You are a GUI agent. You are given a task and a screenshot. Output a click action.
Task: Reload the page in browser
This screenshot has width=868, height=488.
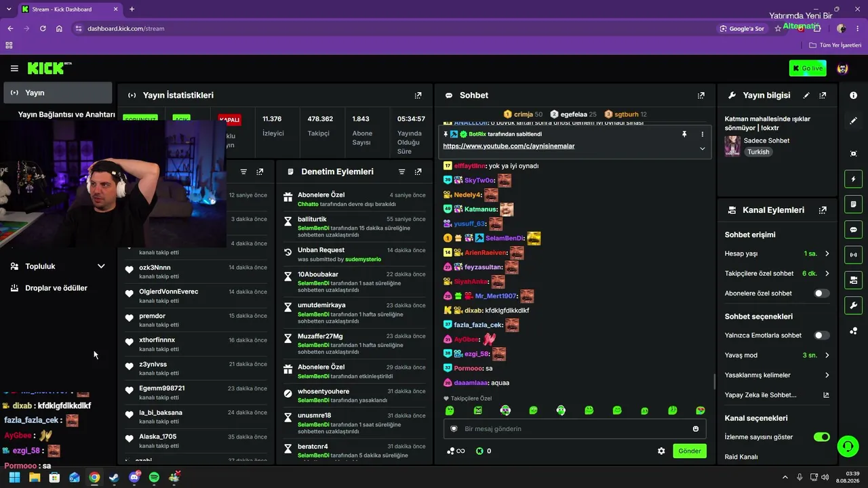[43, 28]
